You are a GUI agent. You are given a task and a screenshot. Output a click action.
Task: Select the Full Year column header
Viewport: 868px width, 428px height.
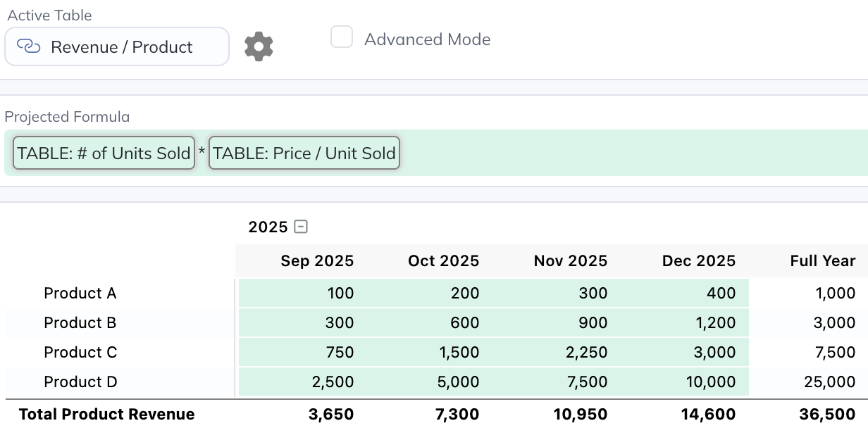click(822, 261)
